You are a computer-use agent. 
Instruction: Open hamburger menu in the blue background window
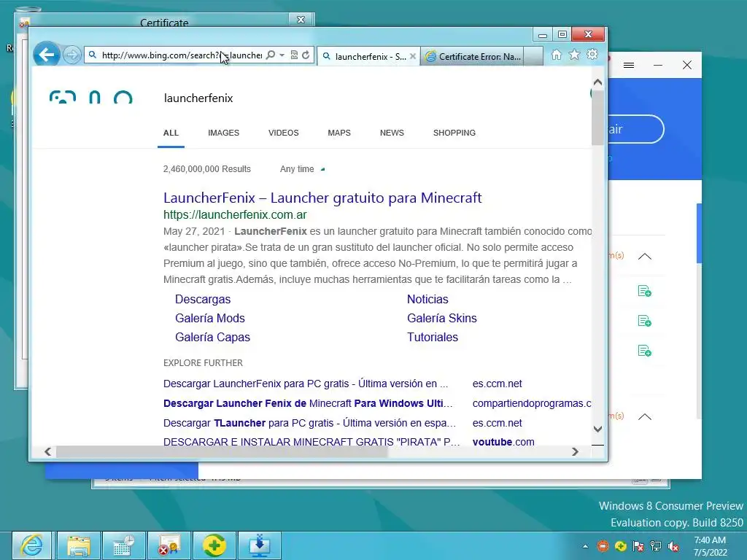629,65
